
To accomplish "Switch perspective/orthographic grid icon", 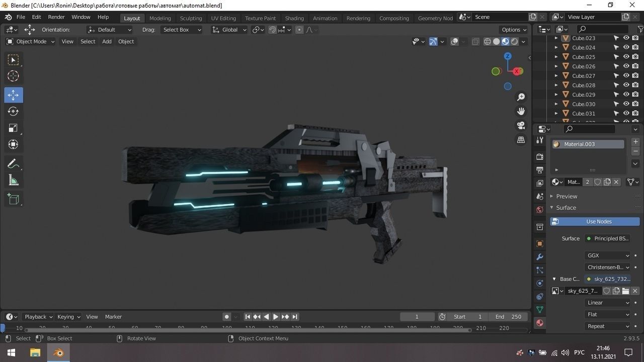I will [521, 140].
